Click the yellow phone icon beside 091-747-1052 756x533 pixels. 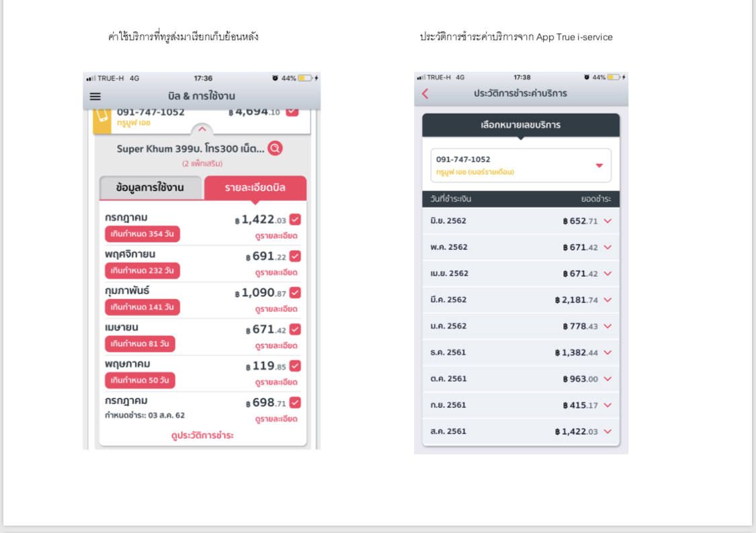coord(102,117)
